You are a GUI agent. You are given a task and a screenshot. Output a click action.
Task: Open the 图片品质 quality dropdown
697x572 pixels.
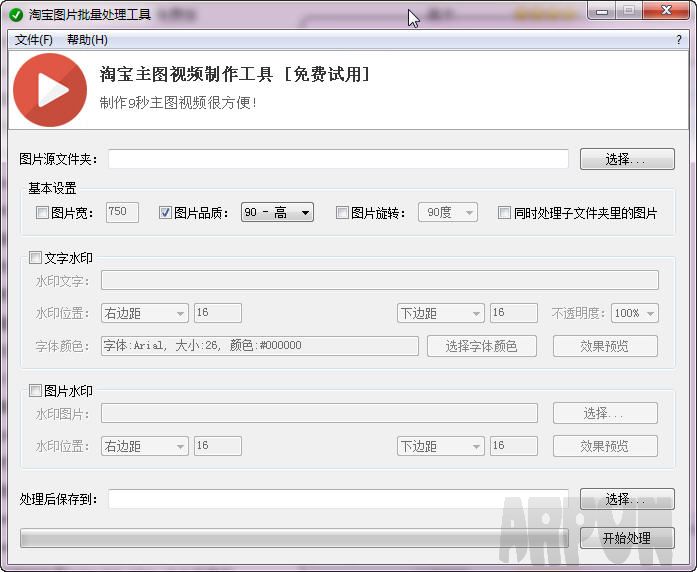(277, 212)
